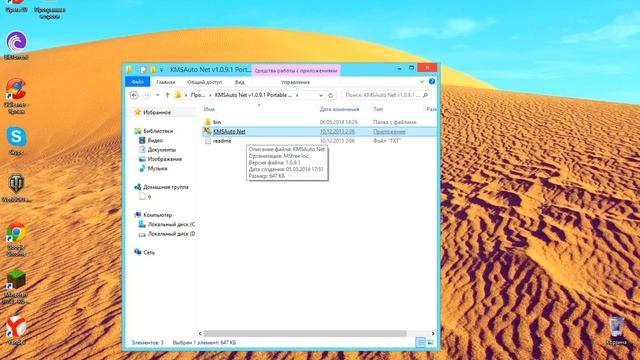Screen dimensions: 640x360
Task: Open Локальный диск (D:) in sidebar
Action: (x=171, y=234)
